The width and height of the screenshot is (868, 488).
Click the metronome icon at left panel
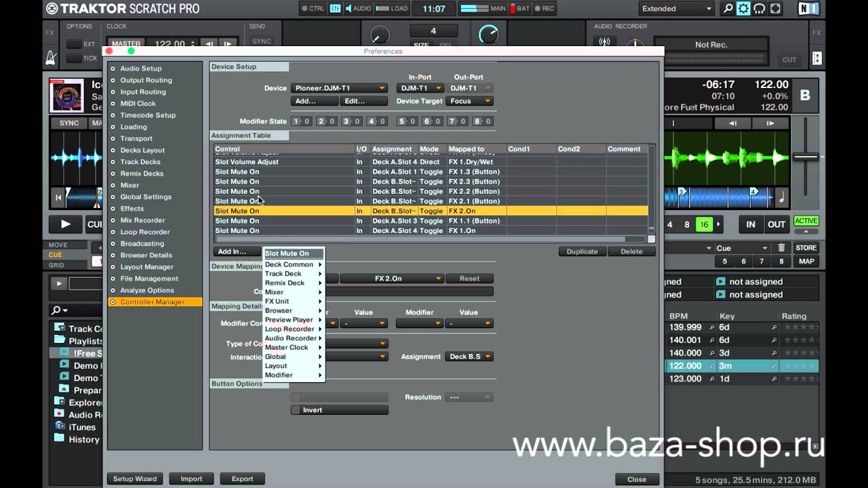(50, 58)
